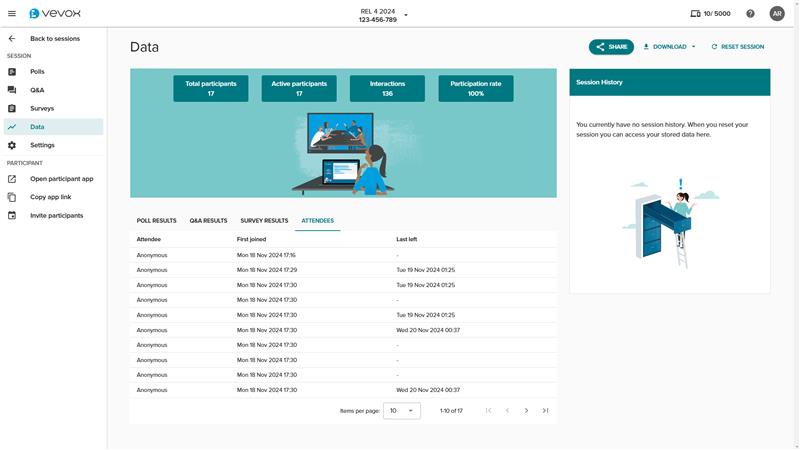The width and height of the screenshot is (800, 450).
Task: Expand the session selector dropdown arrow
Action: click(x=406, y=15)
